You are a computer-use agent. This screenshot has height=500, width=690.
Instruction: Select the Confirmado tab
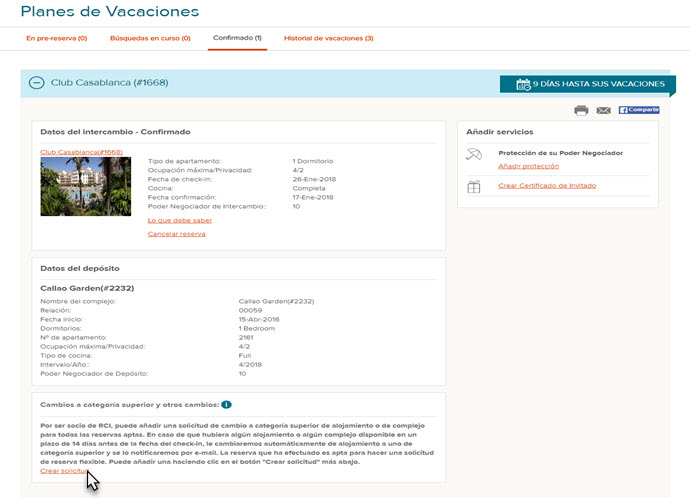point(237,38)
